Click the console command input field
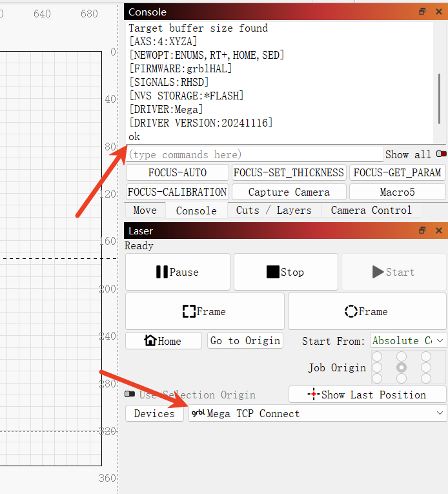 point(254,154)
